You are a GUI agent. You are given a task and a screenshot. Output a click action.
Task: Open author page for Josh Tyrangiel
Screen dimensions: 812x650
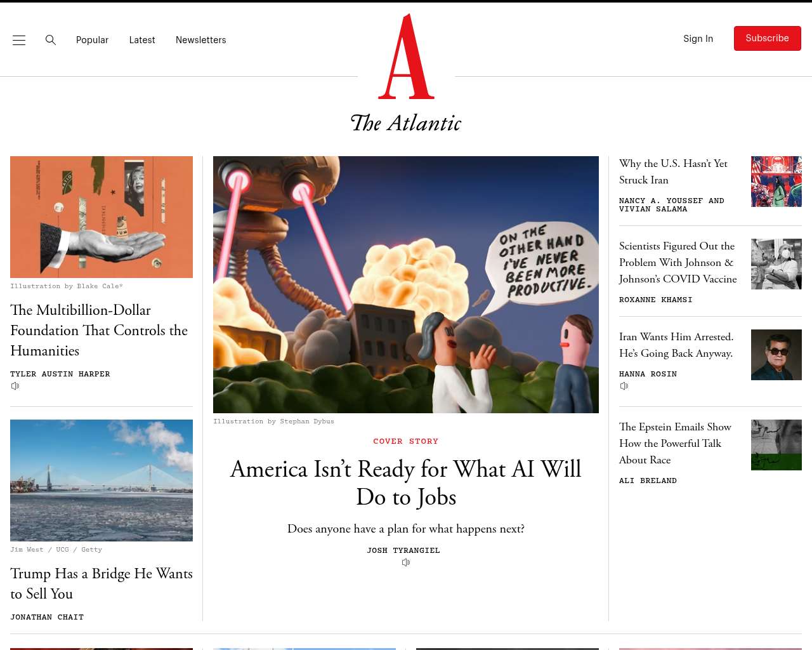403,550
